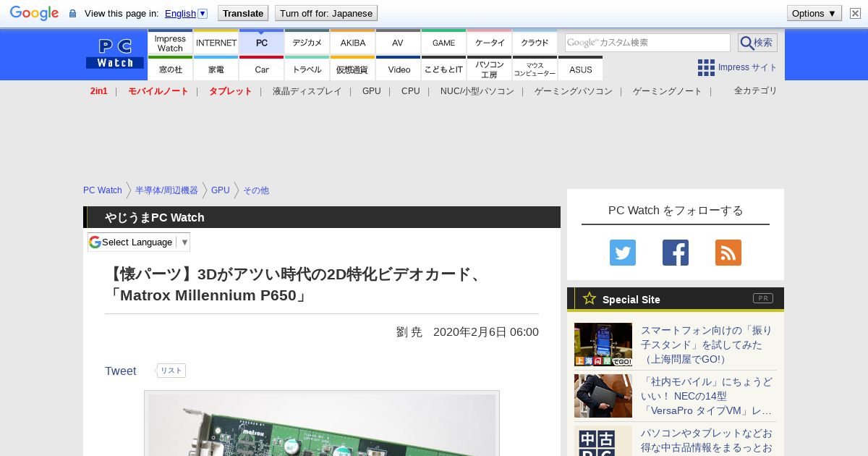Viewport: 868px width, 456px height.
Task: Open the smartphone pendulum stand thumbnail
Action: coord(603,345)
